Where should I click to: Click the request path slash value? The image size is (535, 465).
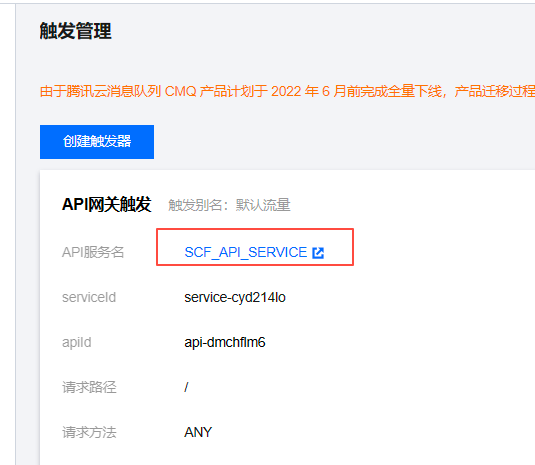(186, 387)
